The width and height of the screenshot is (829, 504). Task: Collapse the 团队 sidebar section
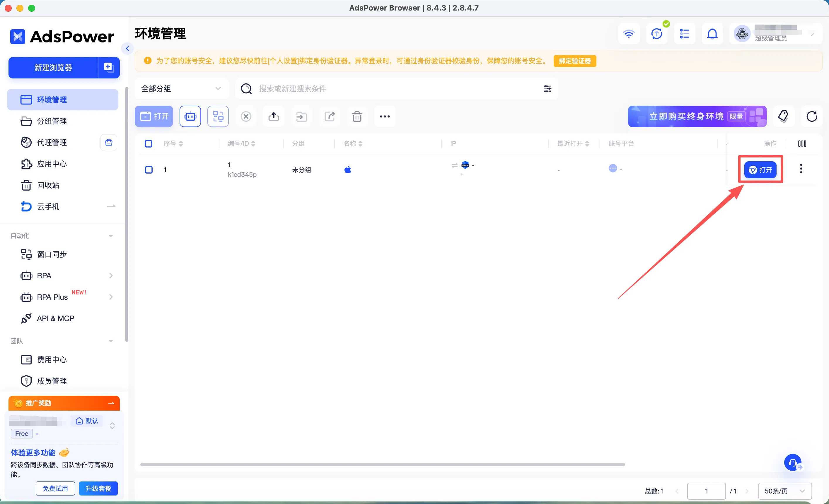[111, 341]
